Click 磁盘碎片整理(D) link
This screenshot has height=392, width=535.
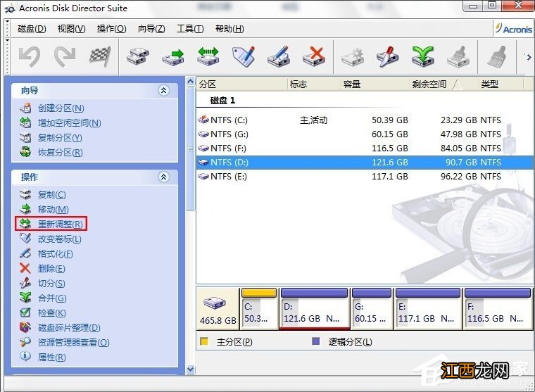click(x=69, y=328)
